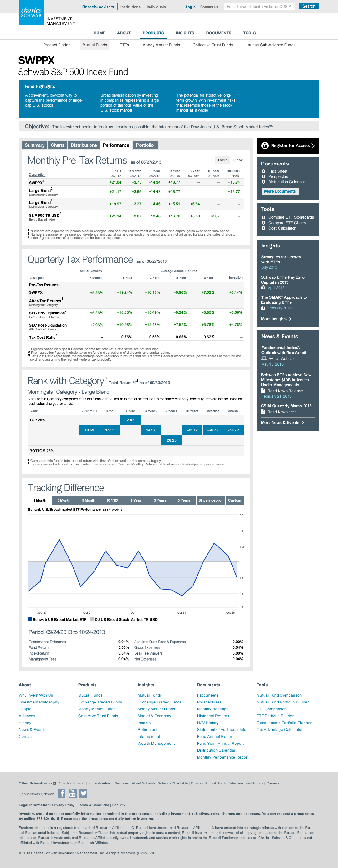Select Institutions audience link
The width and height of the screenshot is (338, 868).
tap(131, 7)
